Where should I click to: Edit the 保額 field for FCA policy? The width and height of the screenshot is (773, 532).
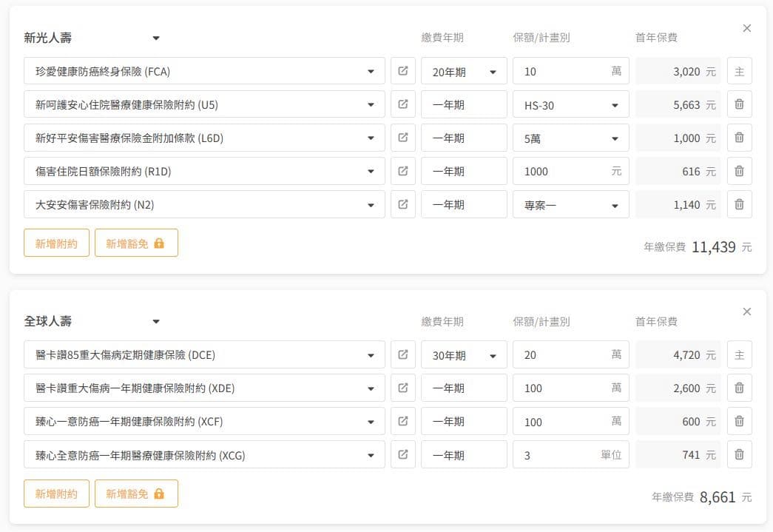(562, 72)
